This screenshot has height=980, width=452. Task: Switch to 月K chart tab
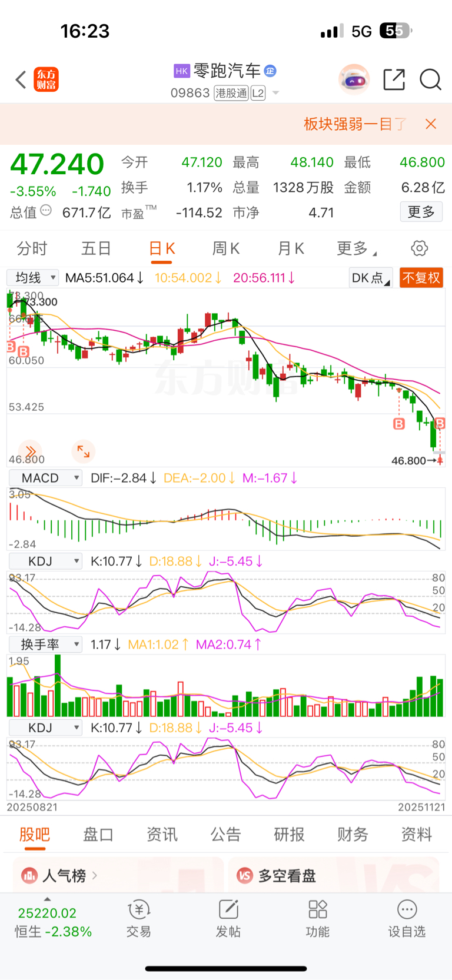[291, 248]
